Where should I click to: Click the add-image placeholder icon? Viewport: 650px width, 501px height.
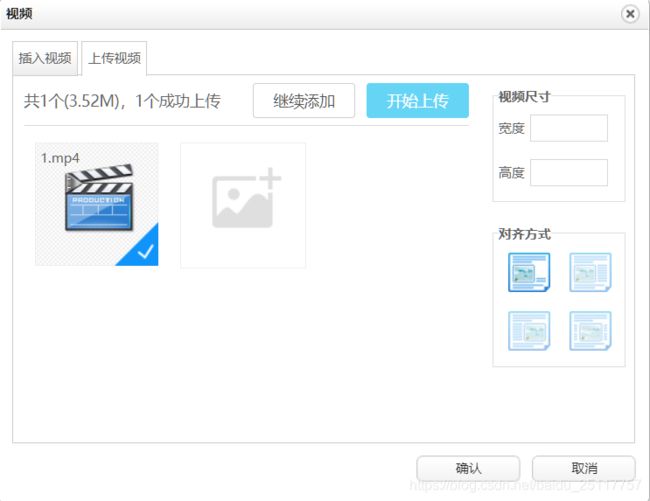click(x=243, y=205)
